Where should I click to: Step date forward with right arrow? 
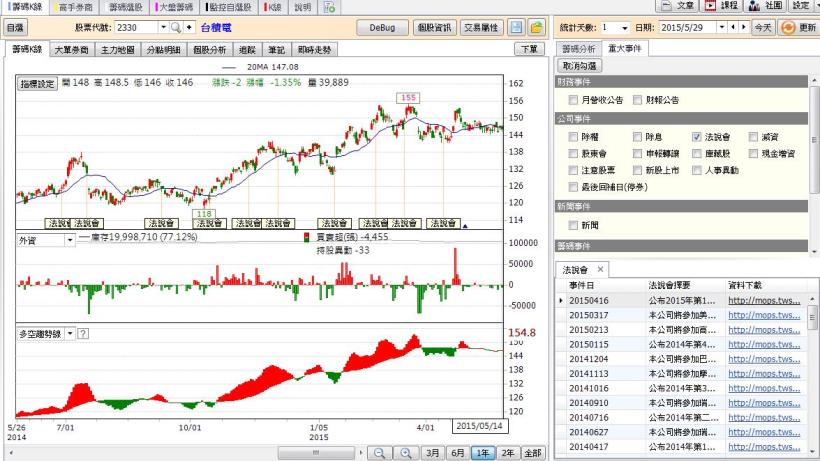tap(744, 27)
